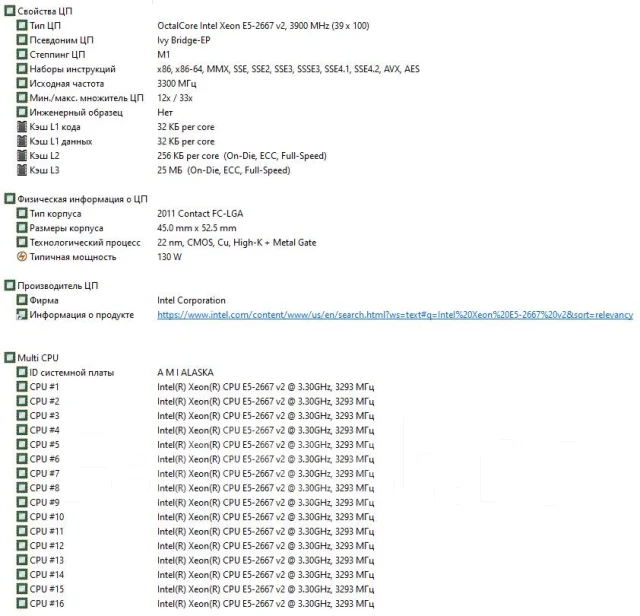The width and height of the screenshot is (640, 616).
Task: Select the CPU #15 row label
Action: tap(47, 589)
